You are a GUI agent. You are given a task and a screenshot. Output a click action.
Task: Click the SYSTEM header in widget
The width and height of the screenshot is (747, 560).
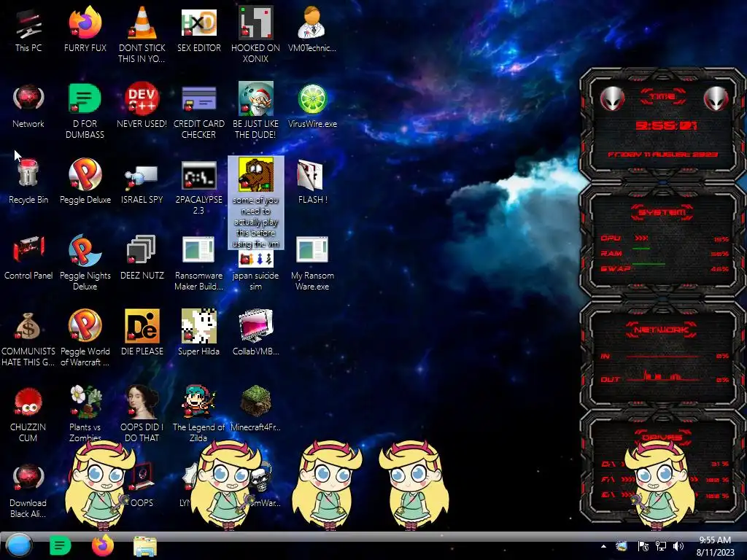(x=662, y=212)
